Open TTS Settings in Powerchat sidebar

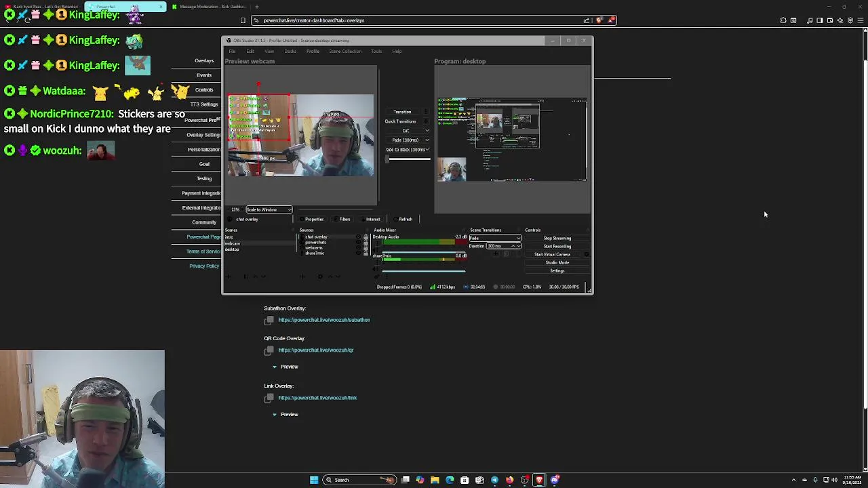[204, 105]
